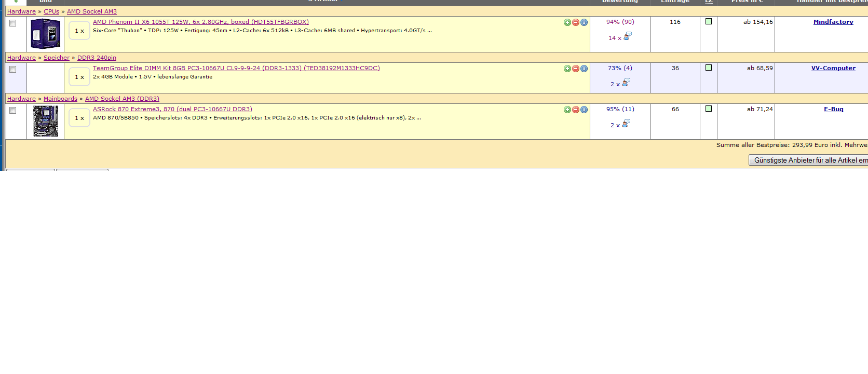Select the AMD Phenom II X6 row checkbox
The height and width of the screenshot is (374, 868).
pyautogui.click(x=13, y=23)
